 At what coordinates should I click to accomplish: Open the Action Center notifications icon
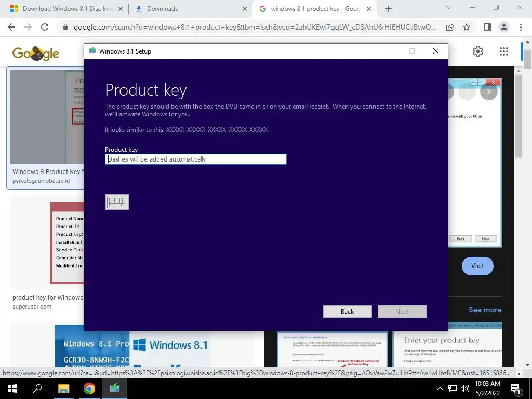point(516,389)
